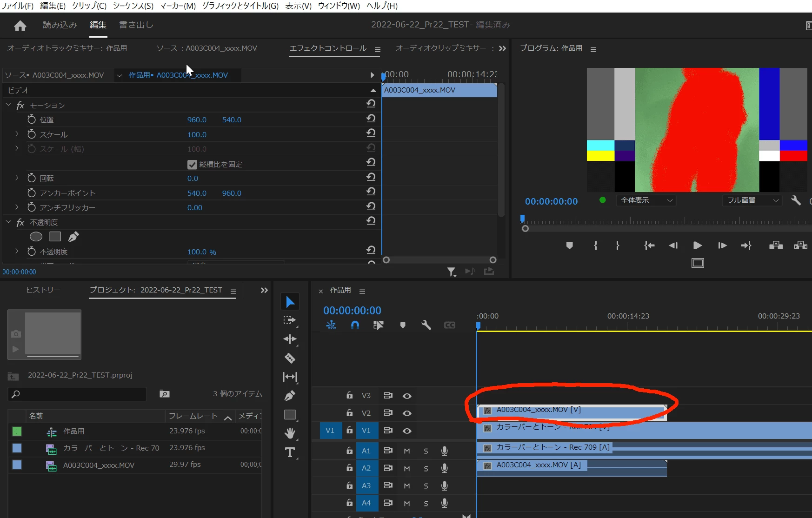Viewport: 812px width, 518px height.
Task: Click the Home icon
Action: (x=20, y=26)
